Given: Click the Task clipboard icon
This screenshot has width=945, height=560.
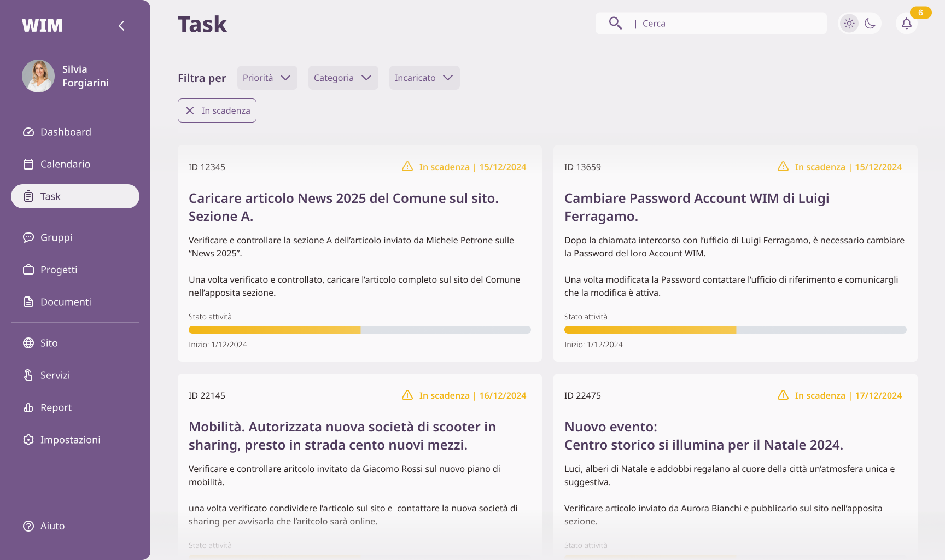Looking at the screenshot, I should click(28, 196).
